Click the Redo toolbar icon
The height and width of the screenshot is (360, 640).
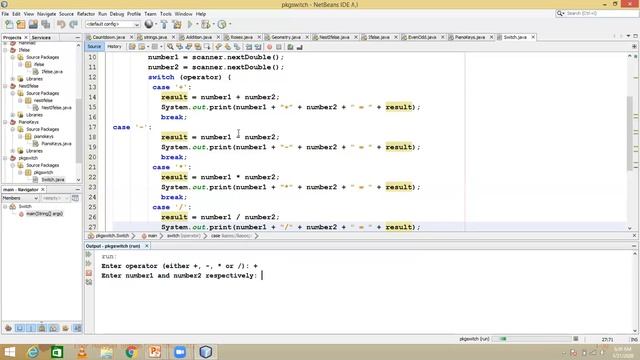pos(73,24)
